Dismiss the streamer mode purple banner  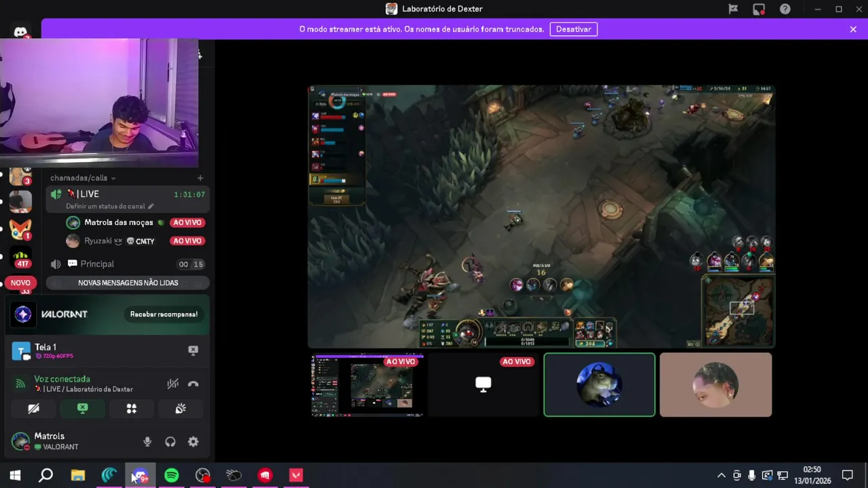(853, 29)
